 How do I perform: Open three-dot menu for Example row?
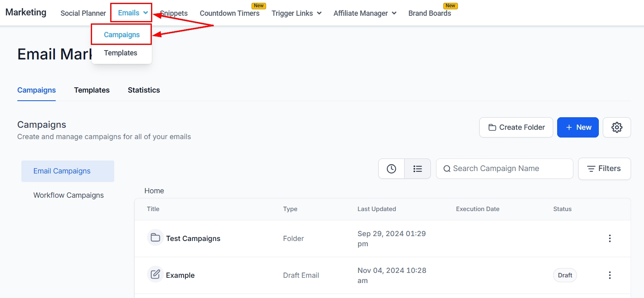point(609,275)
